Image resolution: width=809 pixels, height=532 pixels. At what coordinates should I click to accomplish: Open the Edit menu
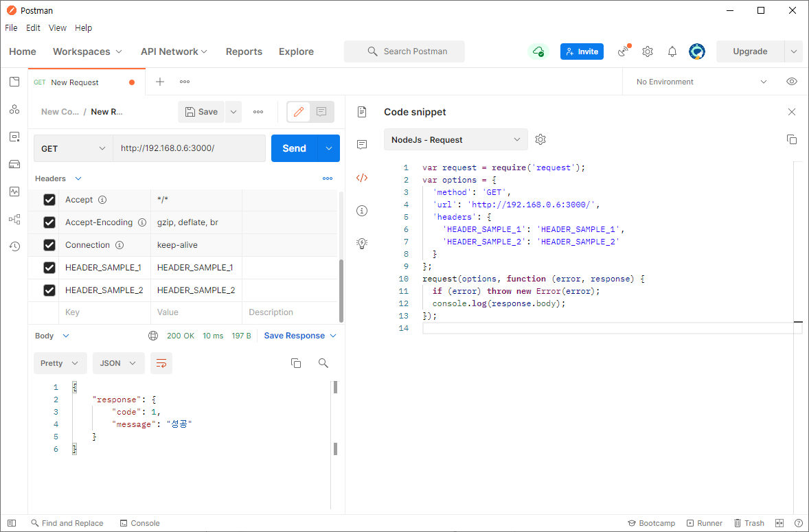pos(33,28)
